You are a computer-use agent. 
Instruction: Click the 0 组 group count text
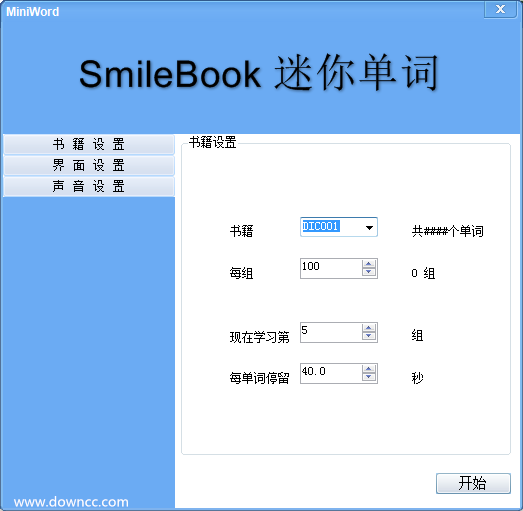pyautogui.click(x=423, y=273)
